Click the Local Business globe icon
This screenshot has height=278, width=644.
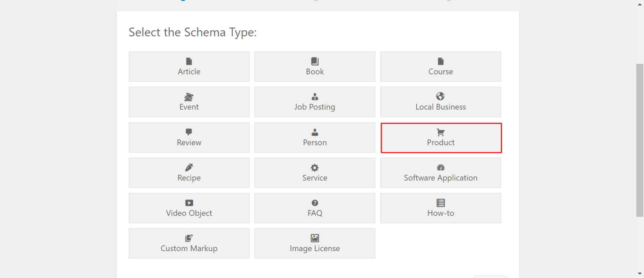pos(441,97)
